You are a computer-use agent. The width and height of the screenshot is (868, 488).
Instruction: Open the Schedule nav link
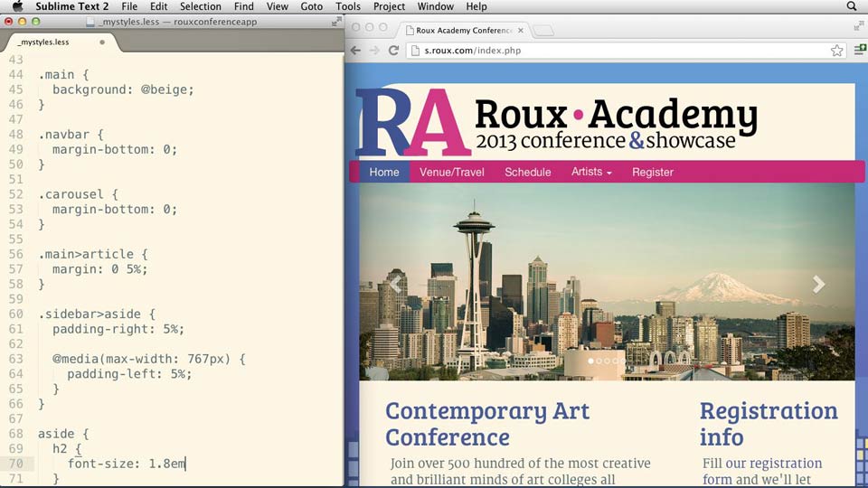[527, 172]
